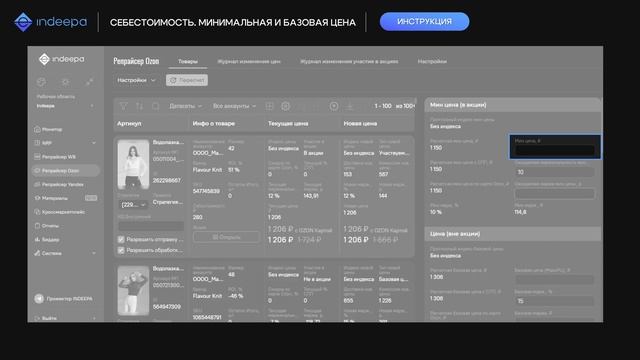
Task: Click the Цена (вне акции) section header
Action: (x=513, y=234)
